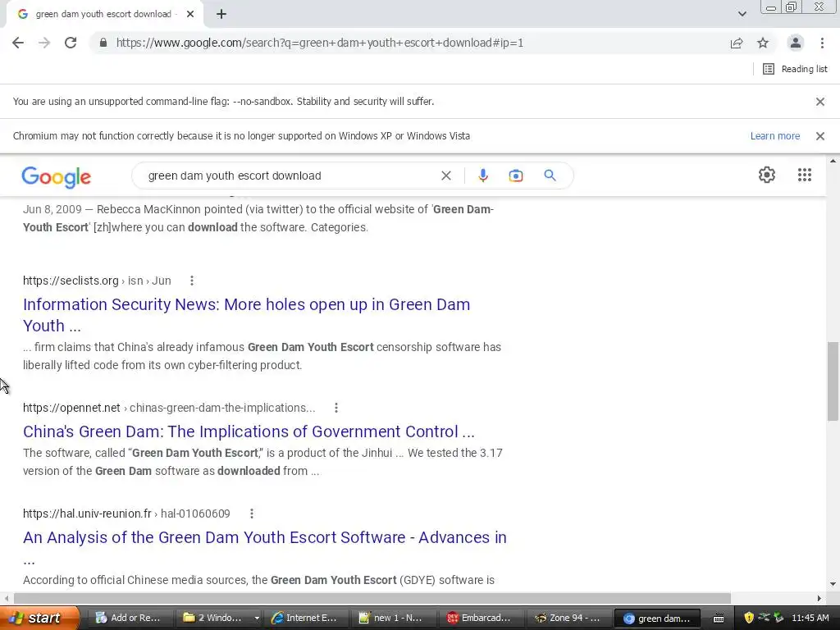Switch to Embarcadero taskbar window

(481, 618)
